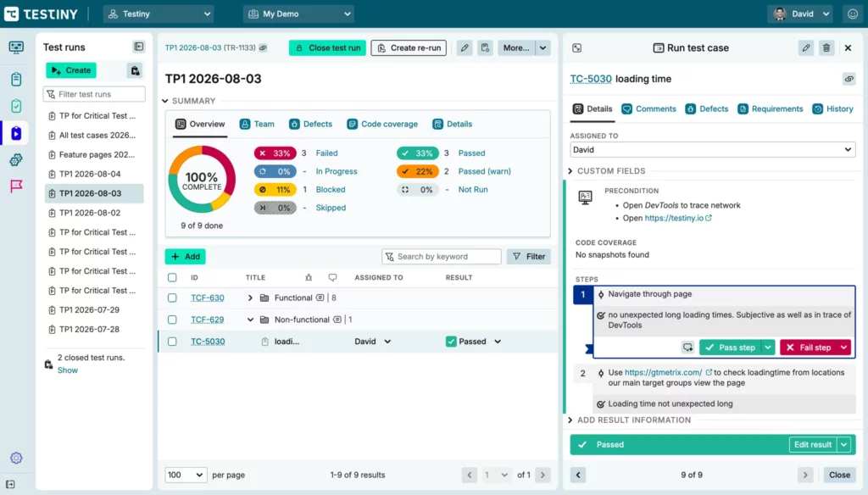Open the Testiny organization dropdown
Screen dimensions: 868x495
click(x=159, y=14)
